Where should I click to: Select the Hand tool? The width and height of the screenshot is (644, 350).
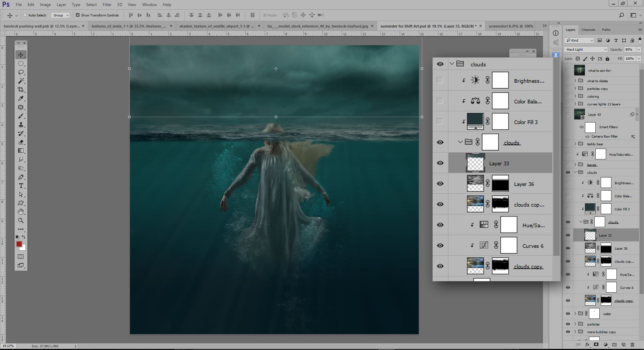click(x=21, y=211)
